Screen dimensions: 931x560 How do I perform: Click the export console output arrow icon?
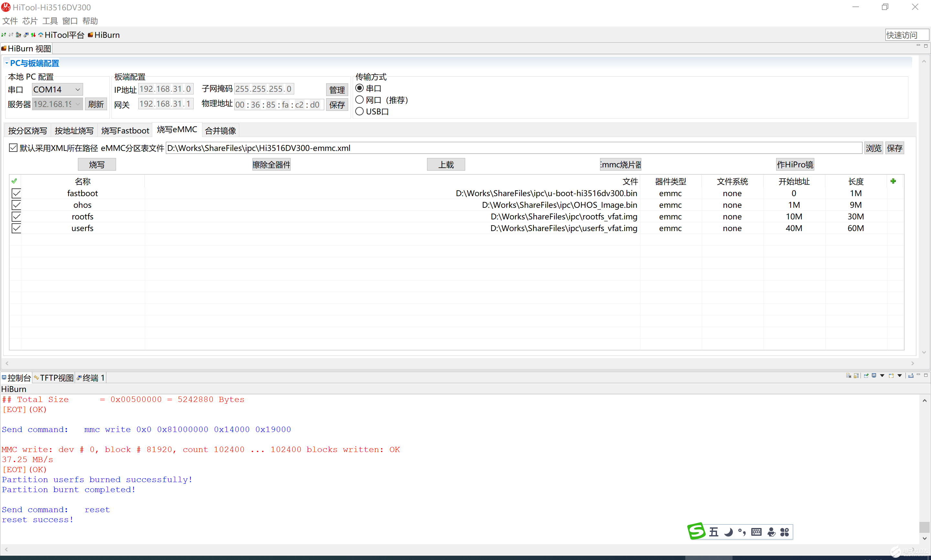911,375
